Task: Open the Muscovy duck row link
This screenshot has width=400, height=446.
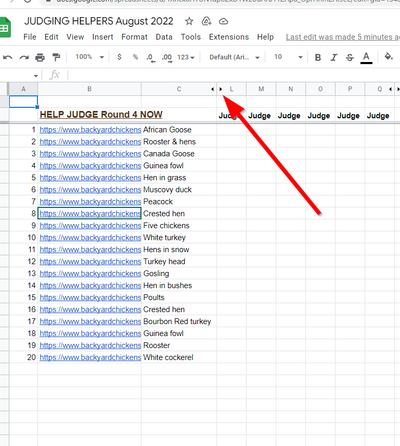Action: coord(90,190)
